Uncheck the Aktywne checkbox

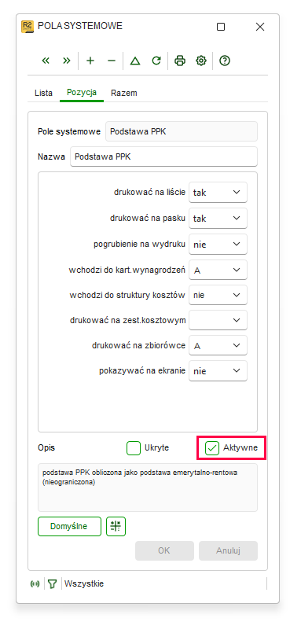pyautogui.click(x=212, y=448)
